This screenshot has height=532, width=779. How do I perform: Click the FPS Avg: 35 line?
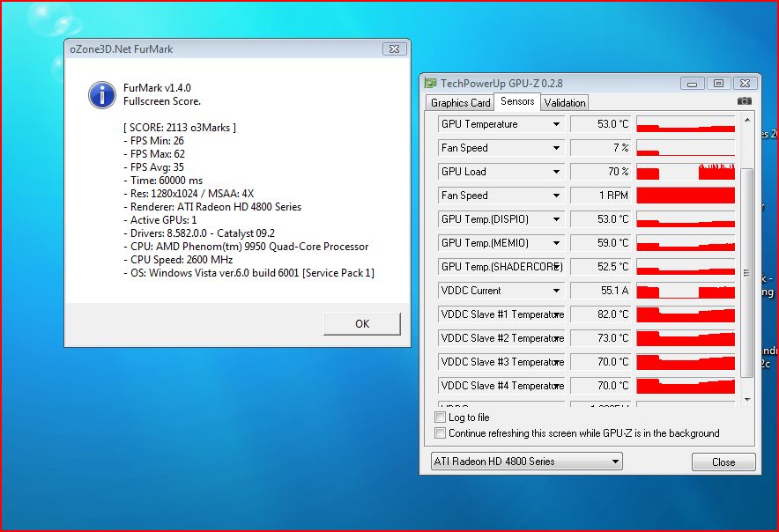153,167
